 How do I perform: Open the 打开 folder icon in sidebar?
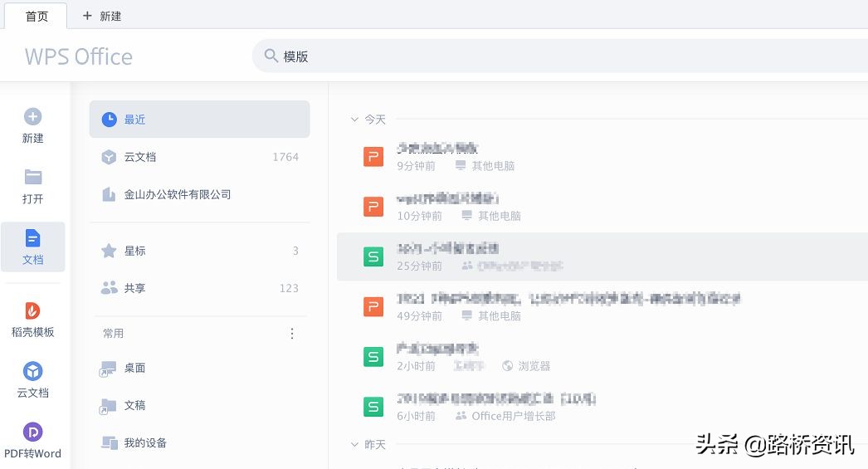32,177
